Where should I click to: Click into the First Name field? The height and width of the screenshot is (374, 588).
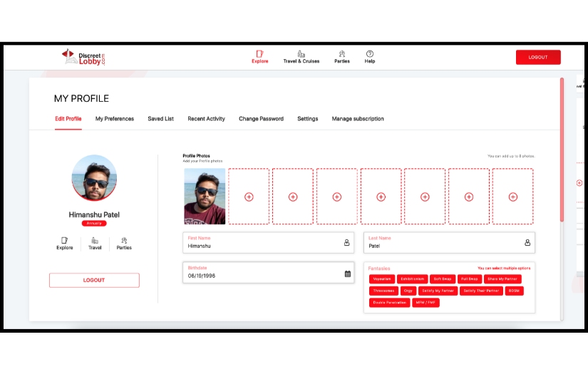pyautogui.click(x=268, y=242)
